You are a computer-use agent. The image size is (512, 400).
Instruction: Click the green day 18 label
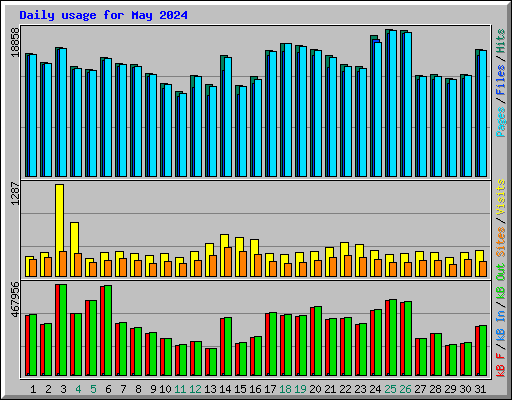(285, 389)
